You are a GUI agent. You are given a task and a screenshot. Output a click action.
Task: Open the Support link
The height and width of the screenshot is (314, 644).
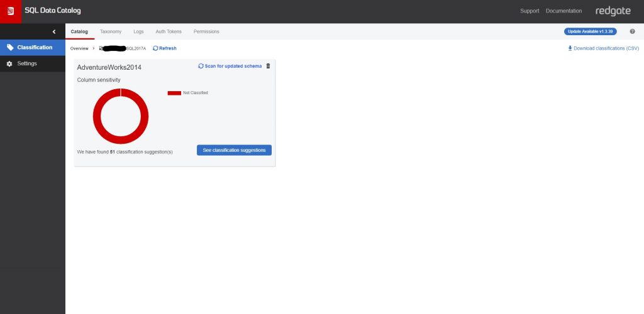click(x=530, y=11)
